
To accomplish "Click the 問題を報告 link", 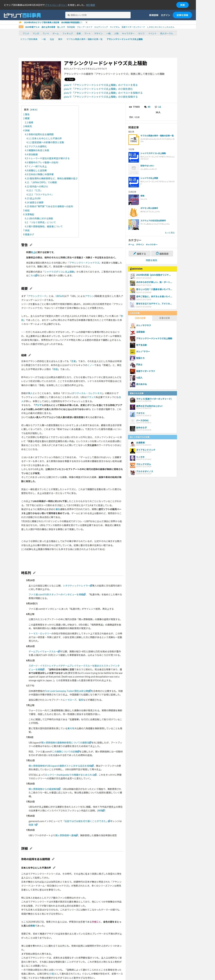I will click(x=151, y=261).
